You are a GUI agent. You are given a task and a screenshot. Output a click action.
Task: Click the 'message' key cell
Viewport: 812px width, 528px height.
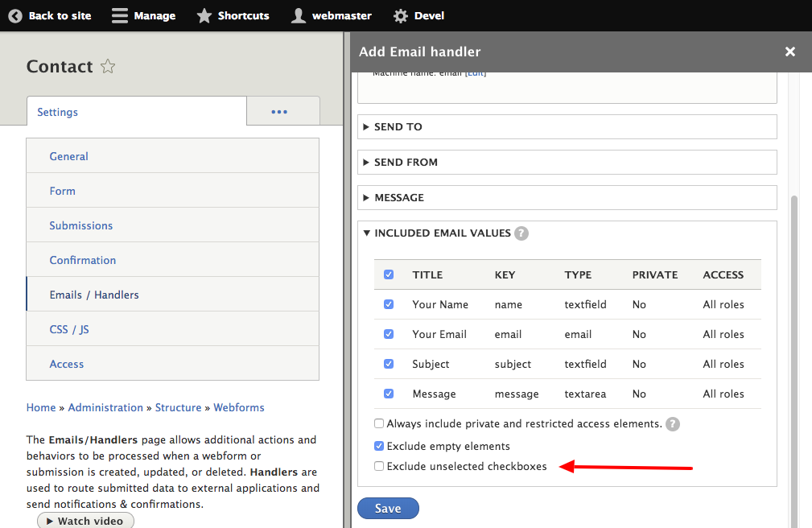tap(517, 394)
